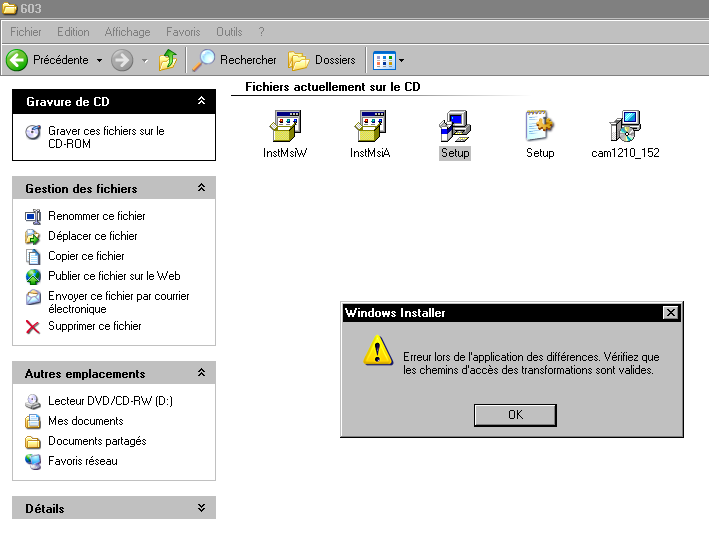
Task: Select the highlighted Setup computer icon
Action: click(455, 126)
